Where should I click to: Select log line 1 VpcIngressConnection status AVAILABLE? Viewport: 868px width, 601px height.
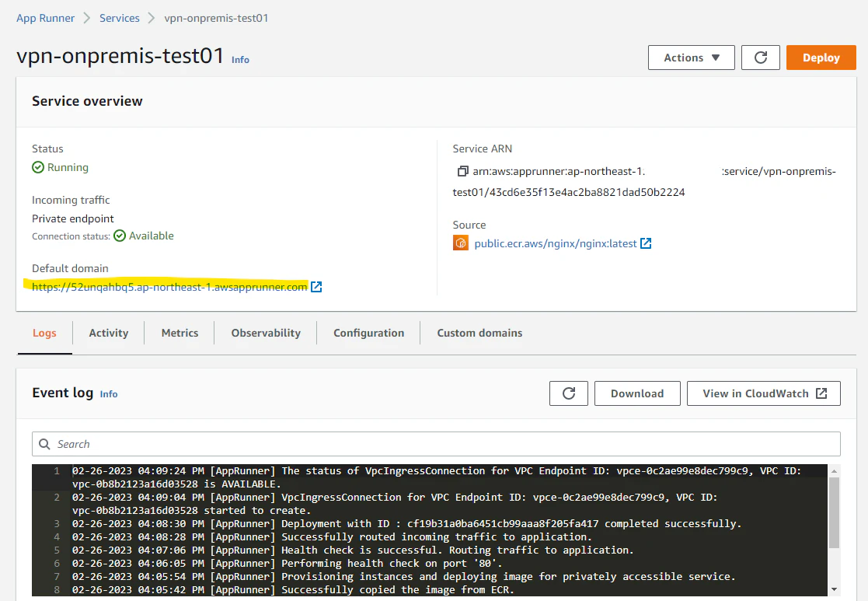click(x=437, y=477)
